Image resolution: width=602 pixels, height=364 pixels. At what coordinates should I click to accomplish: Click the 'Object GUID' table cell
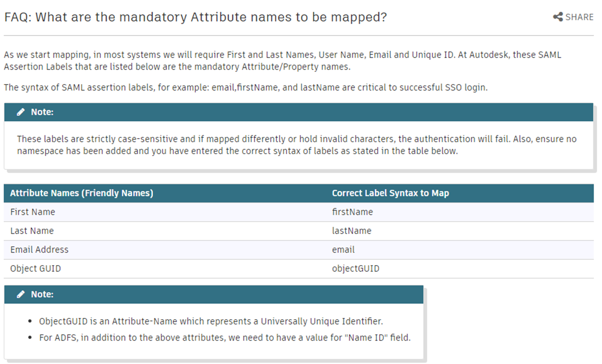(x=35, y=268)
